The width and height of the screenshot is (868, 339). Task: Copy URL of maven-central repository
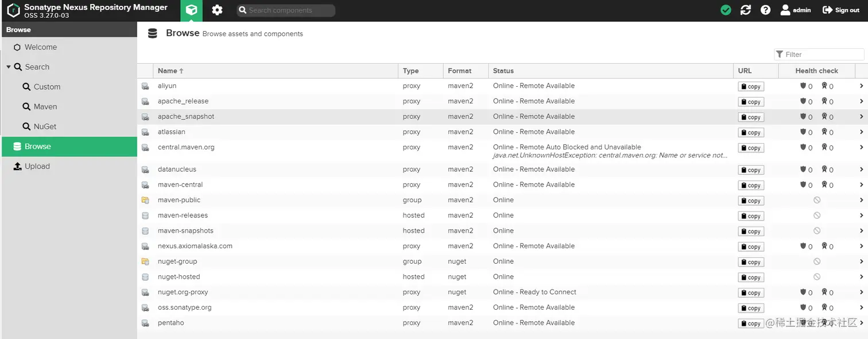pos(751,185)
